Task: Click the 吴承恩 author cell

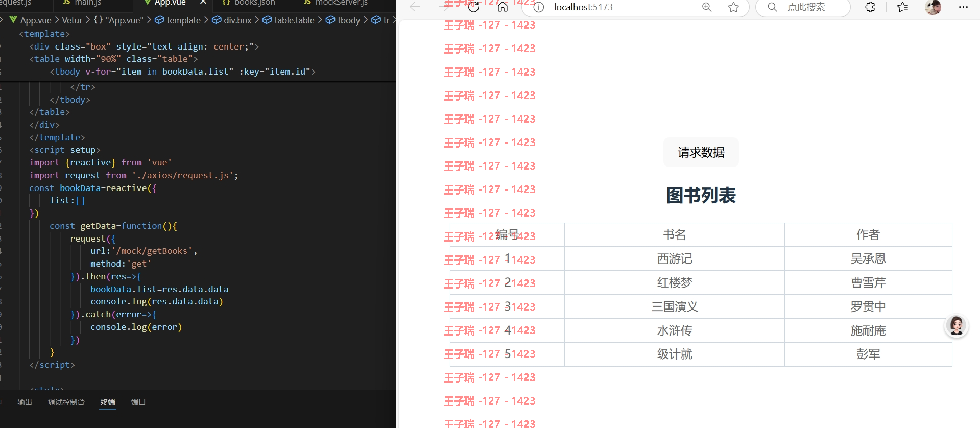Action: click(868, 258)
